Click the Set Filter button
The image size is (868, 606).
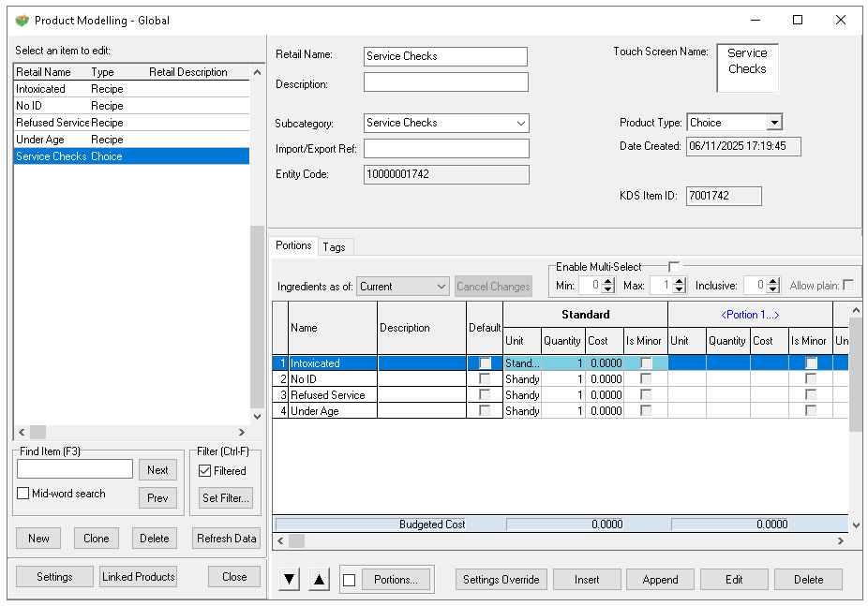click(x=226, y=498)
